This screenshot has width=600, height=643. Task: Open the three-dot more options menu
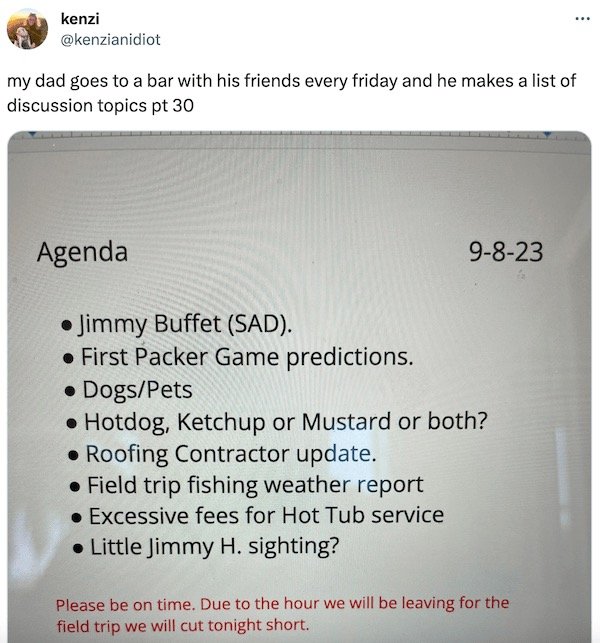point(582,19)
